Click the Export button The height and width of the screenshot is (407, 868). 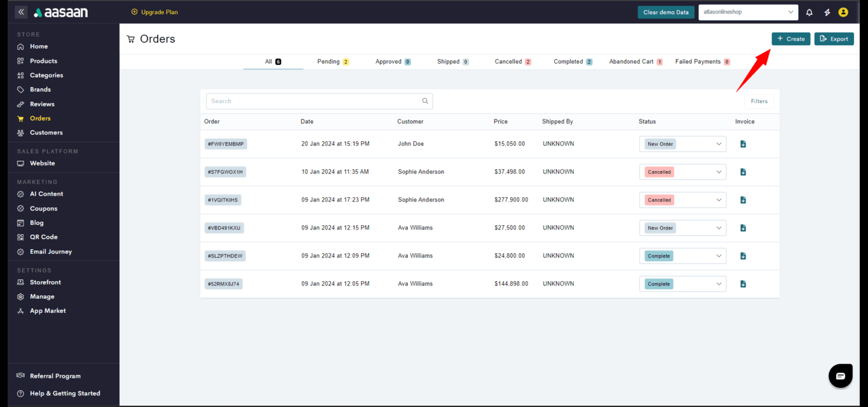point(834,39)
